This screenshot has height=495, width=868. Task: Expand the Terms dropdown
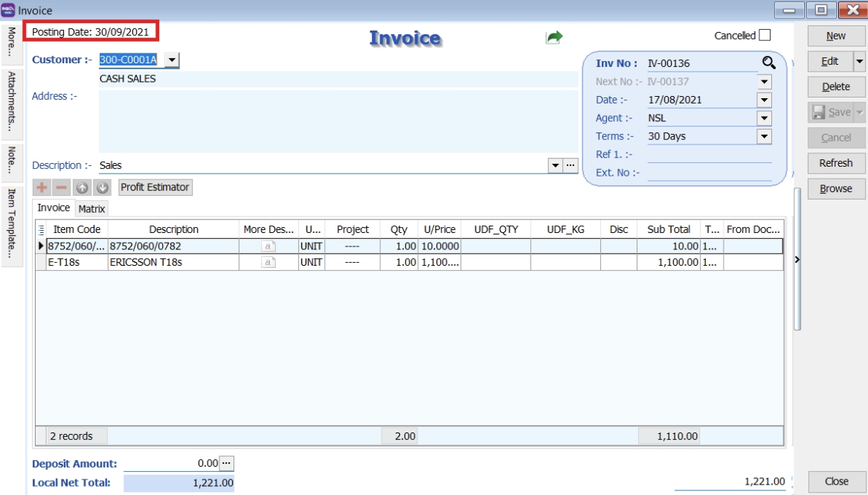point(764,136)
